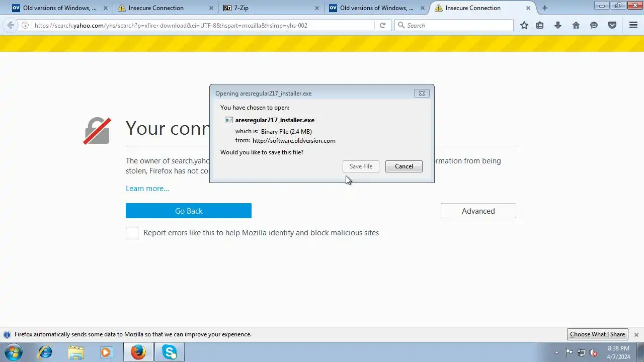This screenshot has height=362, width=644.
Task: Open the Advanced button
Action: 478,211
